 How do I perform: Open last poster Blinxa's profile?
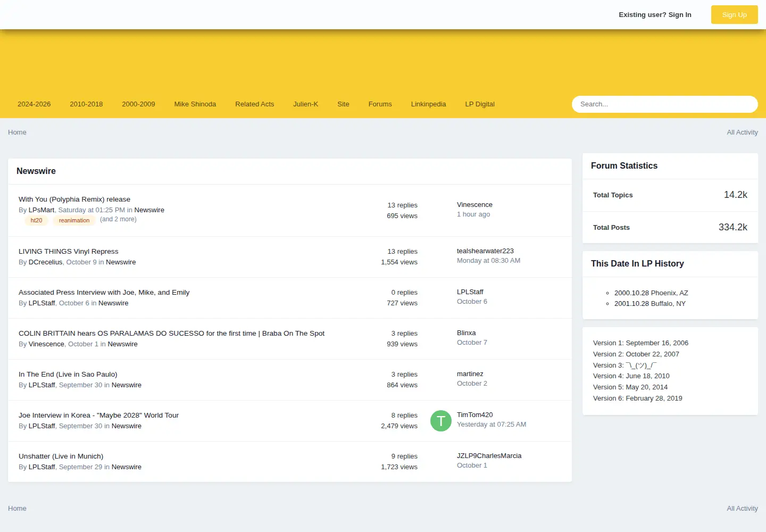tap(467, 333)
